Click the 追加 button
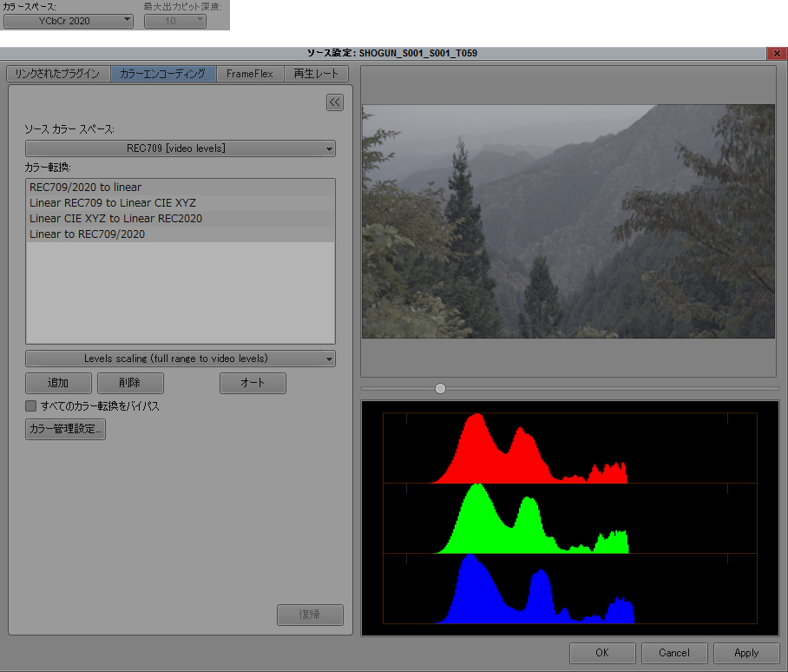 [x=58, y=383]
